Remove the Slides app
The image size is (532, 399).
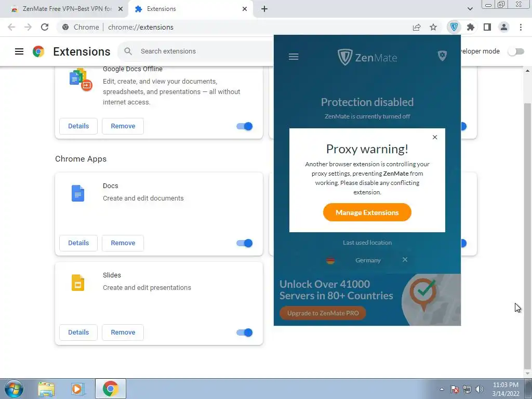(x=123, y=332)
